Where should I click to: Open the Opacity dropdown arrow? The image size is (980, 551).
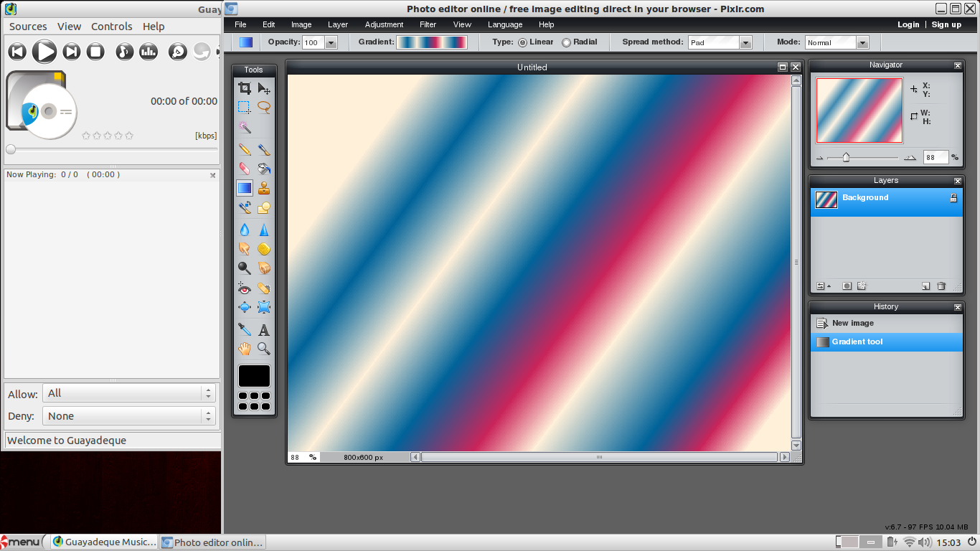(x=331, y=42)
